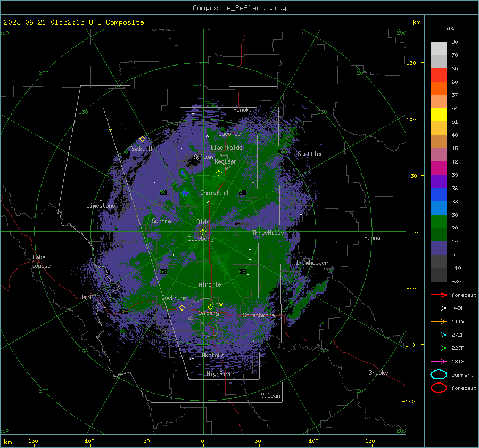Click the strong echo cell west of RedDeer

tap(183, 173)
